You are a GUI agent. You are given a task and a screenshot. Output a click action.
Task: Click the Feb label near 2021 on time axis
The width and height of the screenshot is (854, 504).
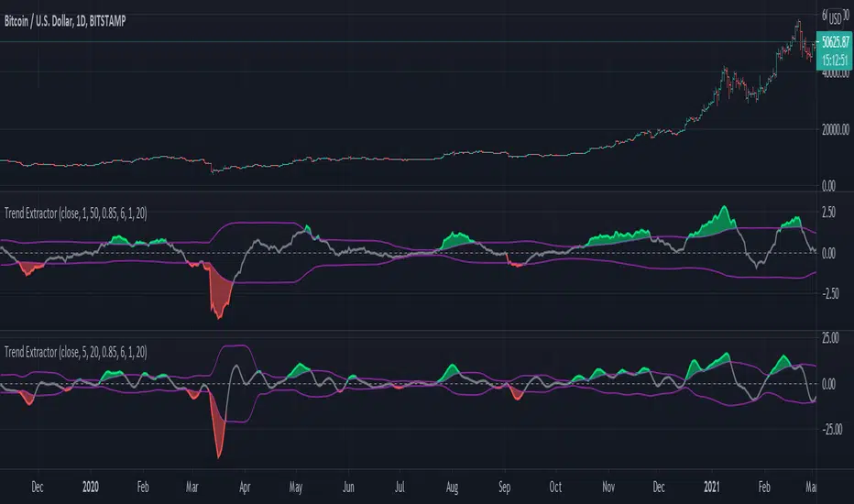(764, 487)
